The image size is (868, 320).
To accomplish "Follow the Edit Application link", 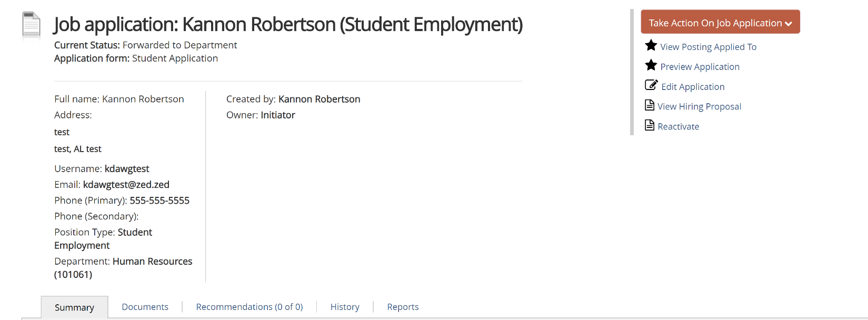I will [693, 87].
